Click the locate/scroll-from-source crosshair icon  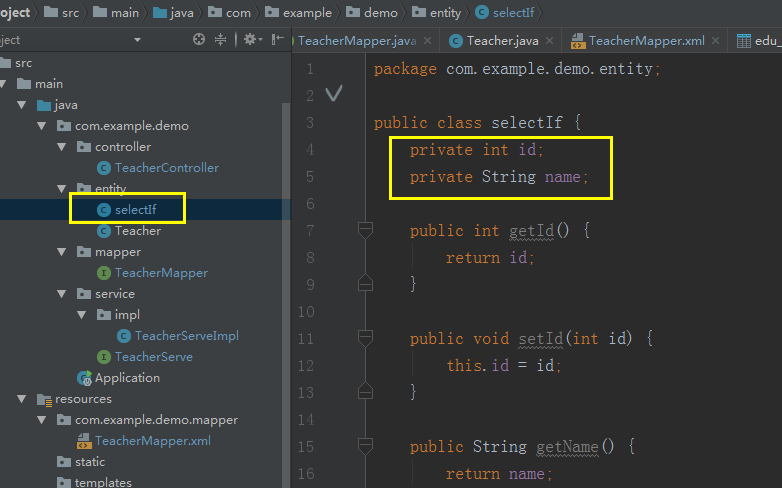point(199,39)
